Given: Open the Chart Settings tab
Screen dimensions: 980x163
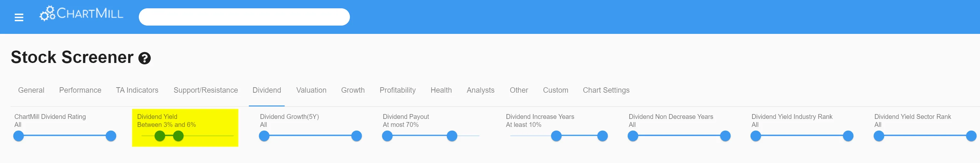Looking at the screenshot, I should click(606, 90).
